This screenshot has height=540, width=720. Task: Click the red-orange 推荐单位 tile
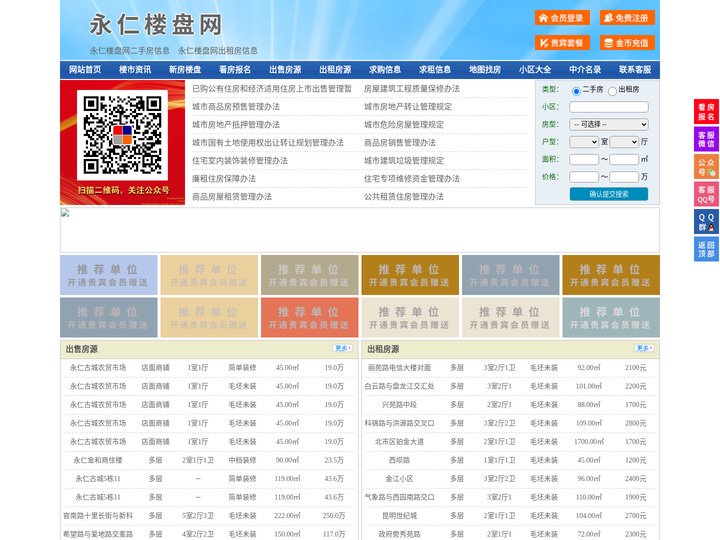[x=309, y=318]
